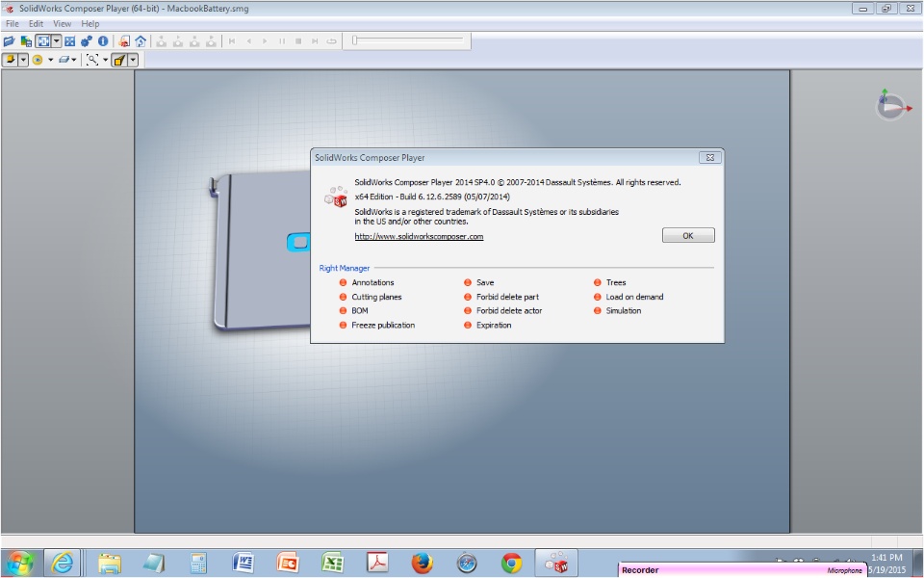This screenshot has height=578, width=924.
Task: Open the File menu
Action: tap(13, 23)
